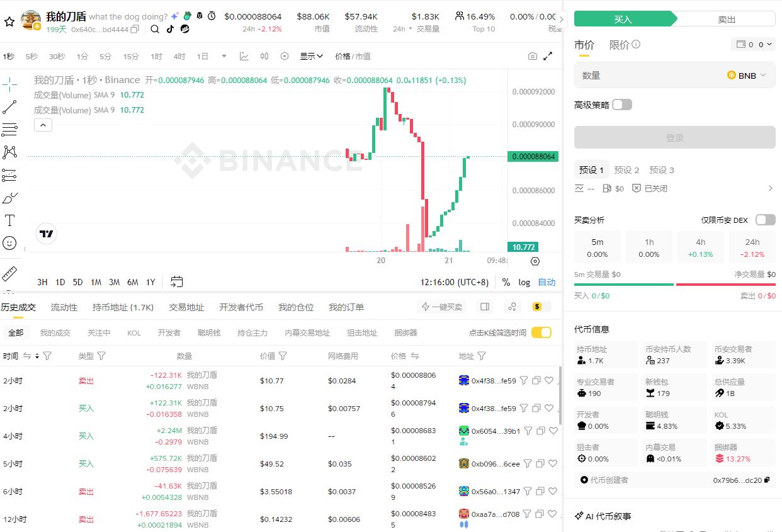Select the trend line drawing tool
Image resolution: width=782 pixels, height=532 pixels.
tap(9, 108)
